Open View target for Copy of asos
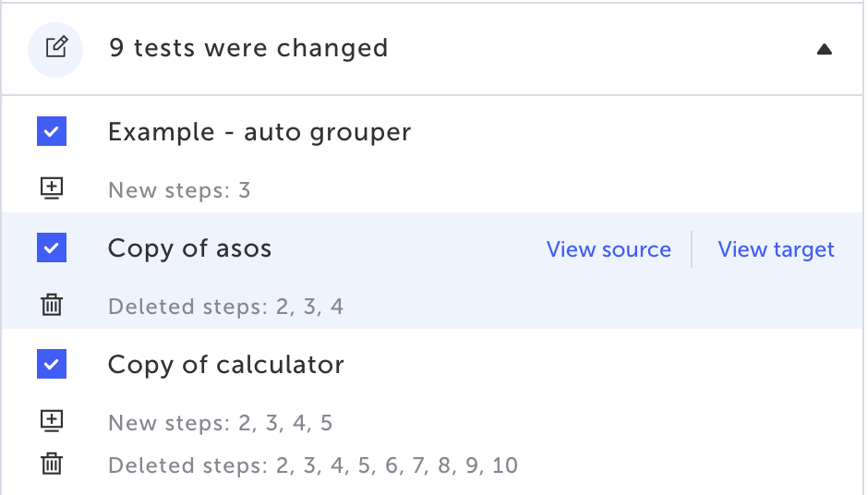The image size is (868, 495). tap(776, 249)
